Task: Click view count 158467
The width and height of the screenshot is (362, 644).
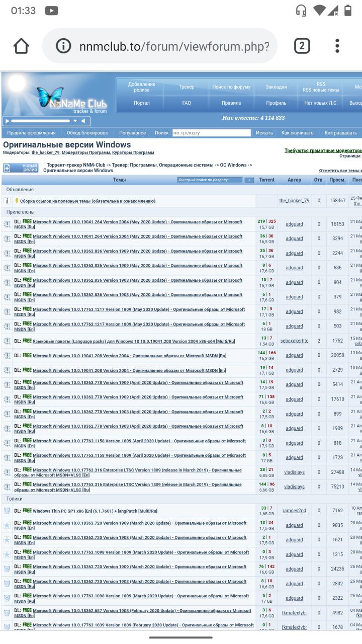Action: [337, 201]
